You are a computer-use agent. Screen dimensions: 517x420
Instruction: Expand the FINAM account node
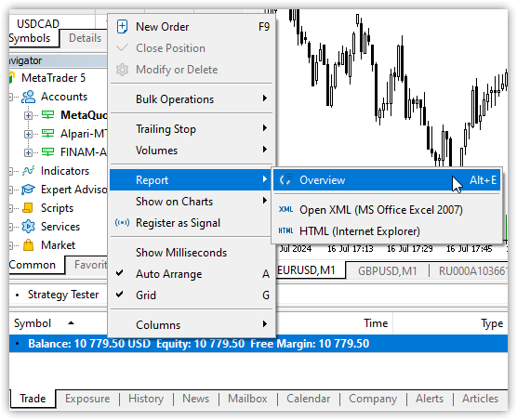click(x=28, y=152)
